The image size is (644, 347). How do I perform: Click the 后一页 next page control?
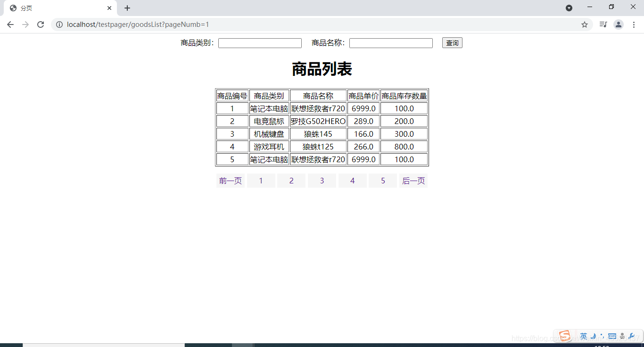tap(413, 180)
